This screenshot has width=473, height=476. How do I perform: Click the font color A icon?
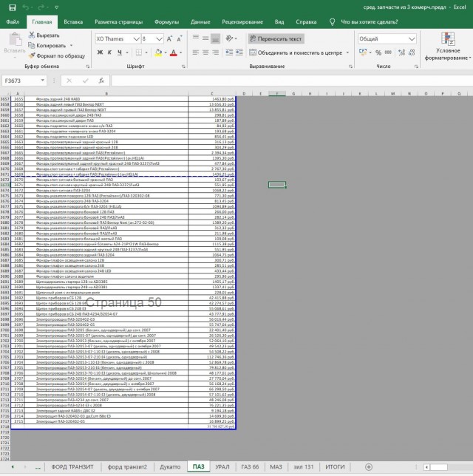174,52
